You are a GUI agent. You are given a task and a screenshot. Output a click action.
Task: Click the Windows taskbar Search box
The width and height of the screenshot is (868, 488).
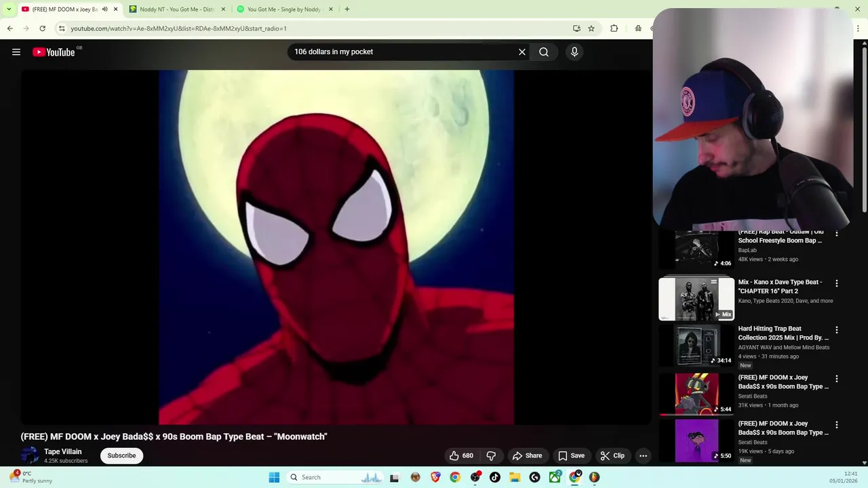(334, 477)
